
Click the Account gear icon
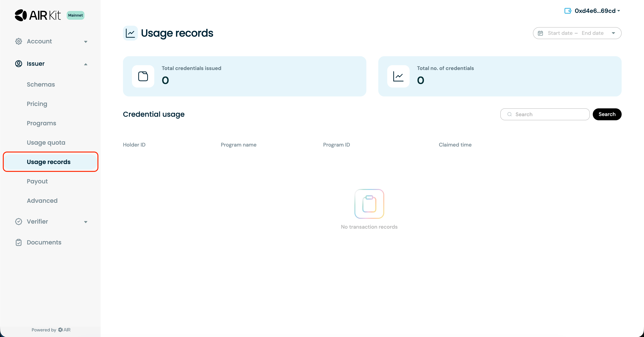pos(18,41)
